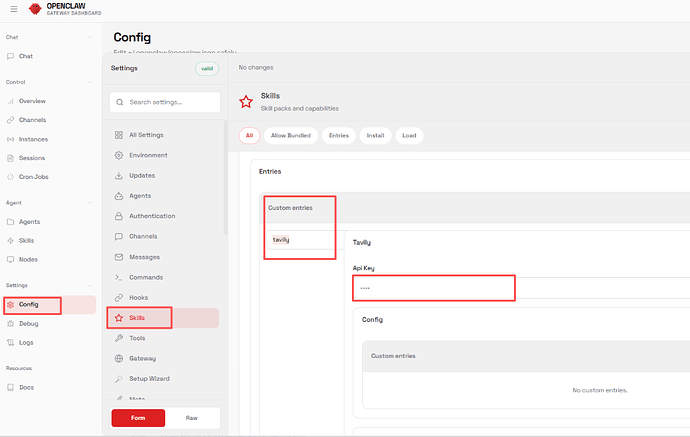The height and width of the screenshot is (437, 690).
Task: Select the Allow Bundled filter tab
Action: pyautogui.click(x=291, y=136)
